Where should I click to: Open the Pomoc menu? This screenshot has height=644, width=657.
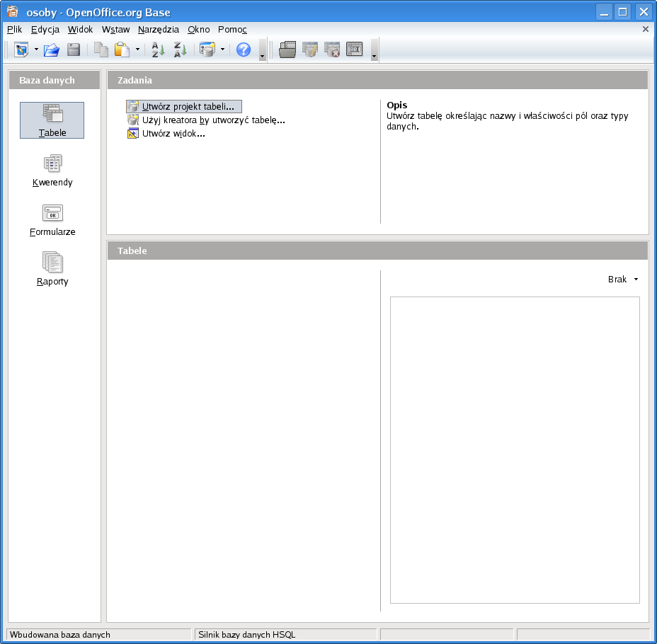(232, 29)
